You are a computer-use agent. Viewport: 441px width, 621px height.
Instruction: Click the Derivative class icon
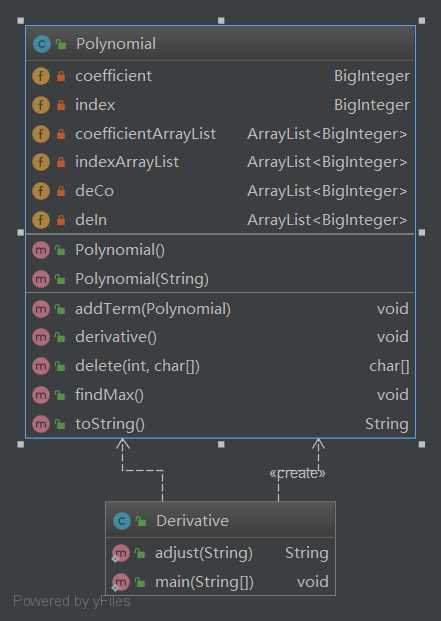[x=122, y=520]
